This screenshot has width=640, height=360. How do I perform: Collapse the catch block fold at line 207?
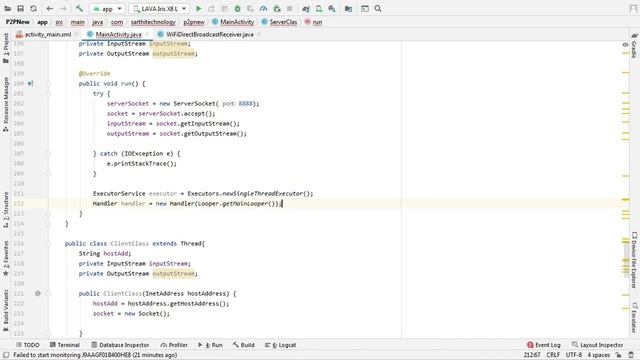(x=48, y=153)
